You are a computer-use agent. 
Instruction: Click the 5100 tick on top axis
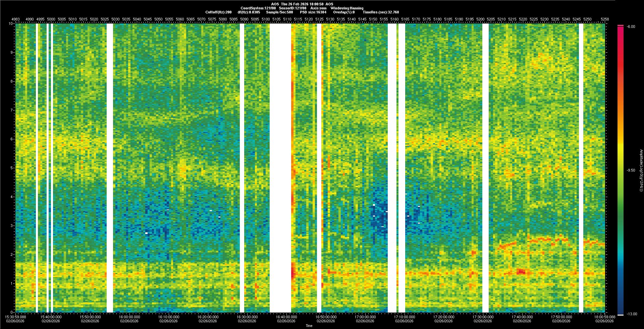pos(266,19)
